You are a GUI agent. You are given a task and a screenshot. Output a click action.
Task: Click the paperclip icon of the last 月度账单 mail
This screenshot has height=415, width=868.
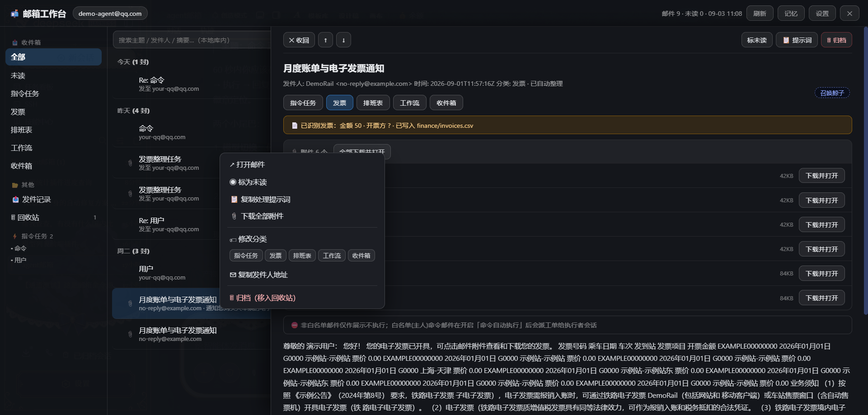coord(130,334)
